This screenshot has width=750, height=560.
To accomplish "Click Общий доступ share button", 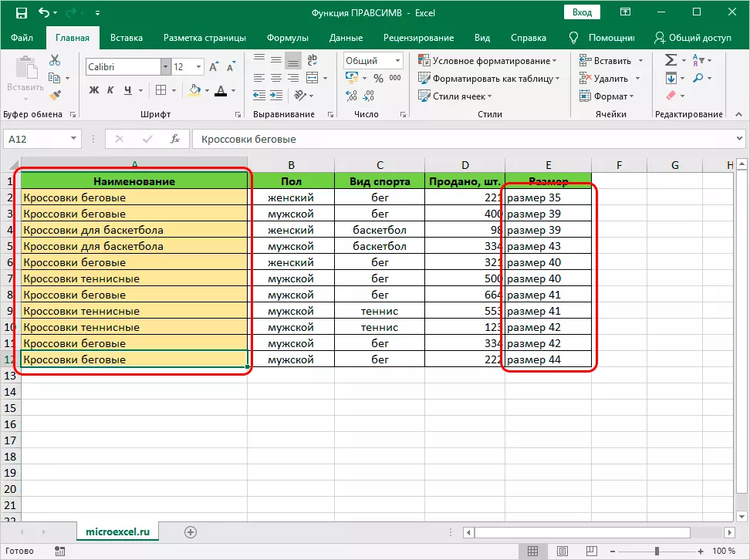I will click(692, 38).
